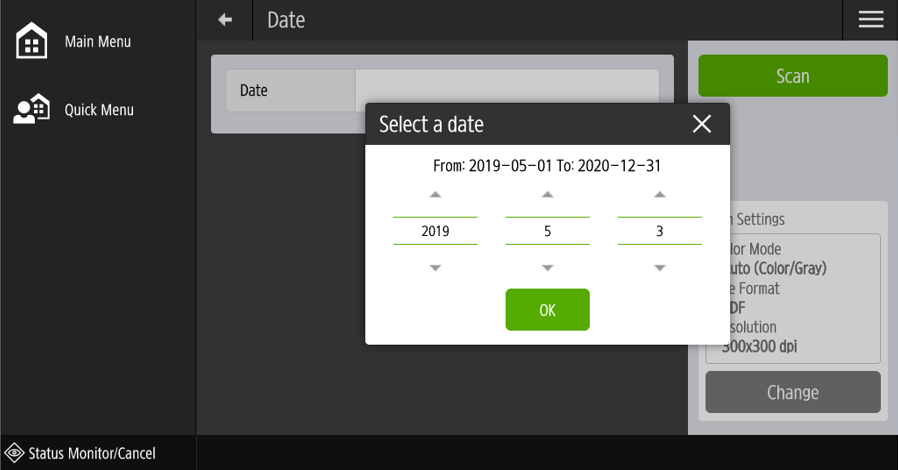Click the day field showing 3

coord(659,231)
